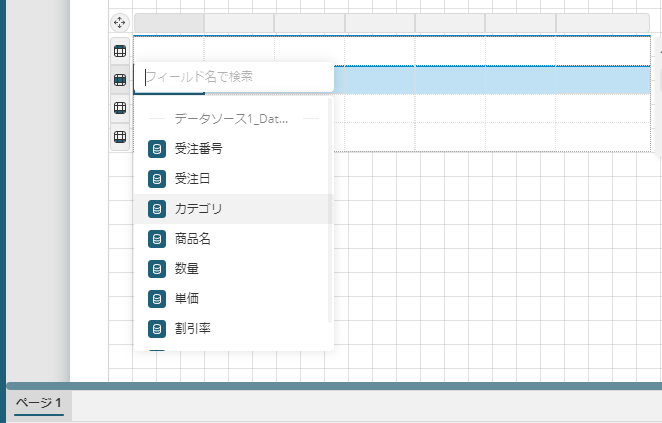This screenshot has height=423, width=662.
Task: Switch to the ページ 1 tab
Action: coord(39,404)
